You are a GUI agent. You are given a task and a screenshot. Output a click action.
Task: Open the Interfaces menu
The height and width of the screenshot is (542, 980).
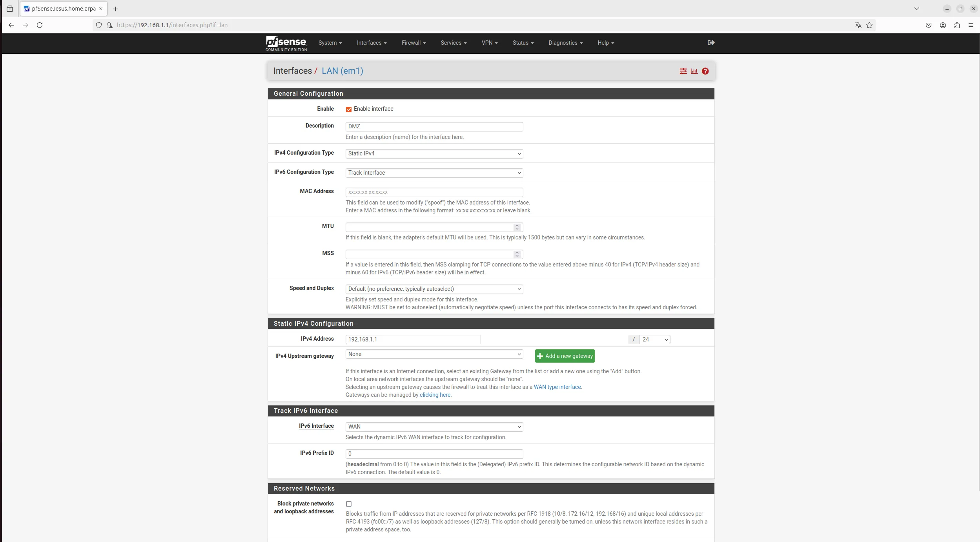tap(372, 43)
